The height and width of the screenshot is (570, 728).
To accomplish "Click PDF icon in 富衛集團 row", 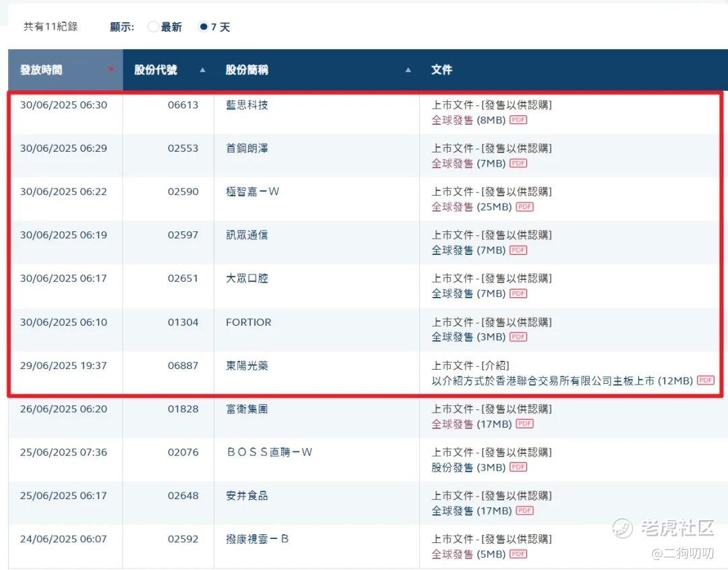I will pos(524,424).
